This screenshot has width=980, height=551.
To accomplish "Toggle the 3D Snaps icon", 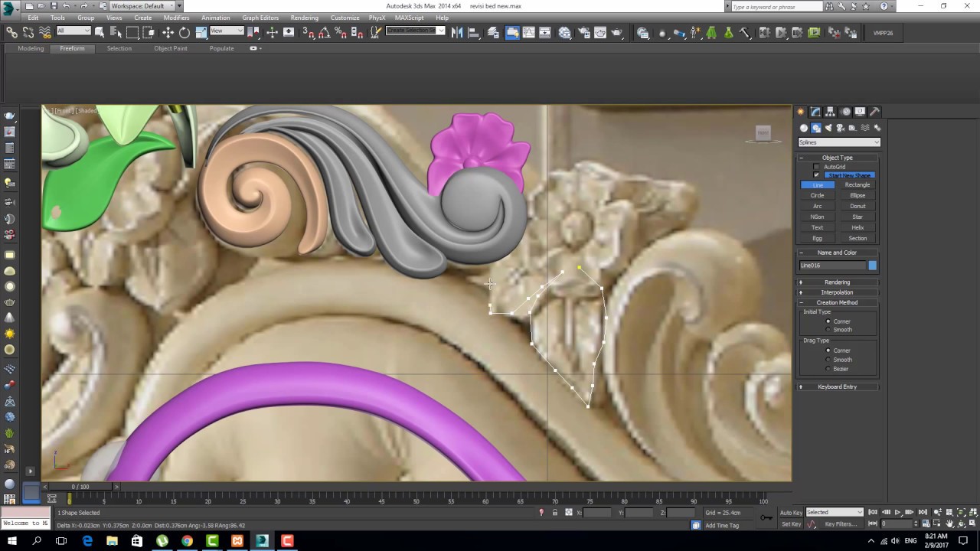I will tap(308, 32).
